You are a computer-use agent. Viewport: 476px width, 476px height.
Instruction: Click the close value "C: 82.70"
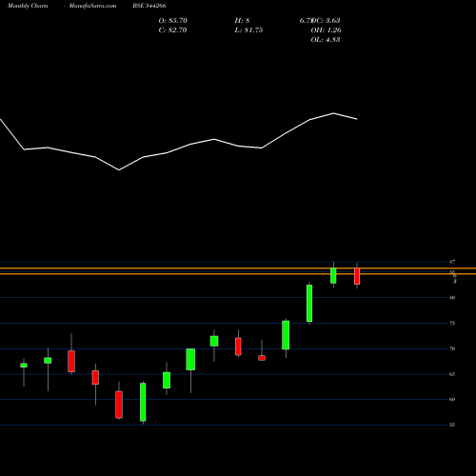[x=172, y=30]
